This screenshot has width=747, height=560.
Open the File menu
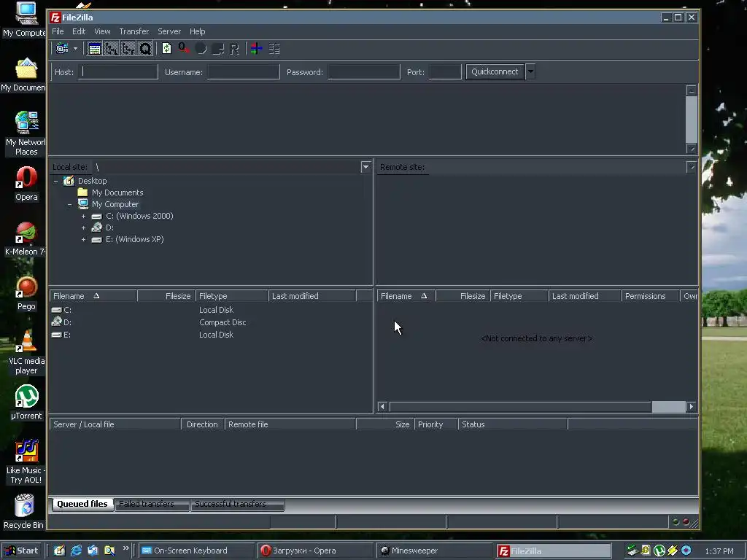tap(58, 31)
